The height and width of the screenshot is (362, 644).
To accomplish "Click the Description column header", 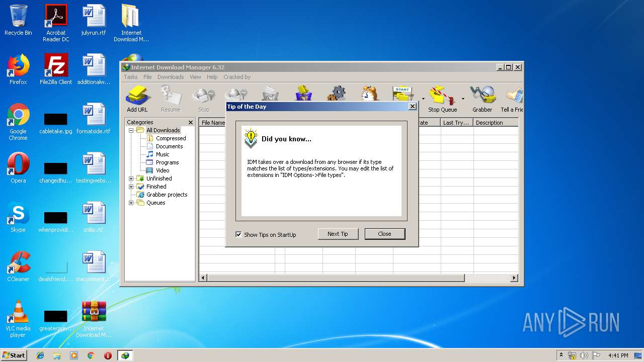I will (x=496, y=123).
